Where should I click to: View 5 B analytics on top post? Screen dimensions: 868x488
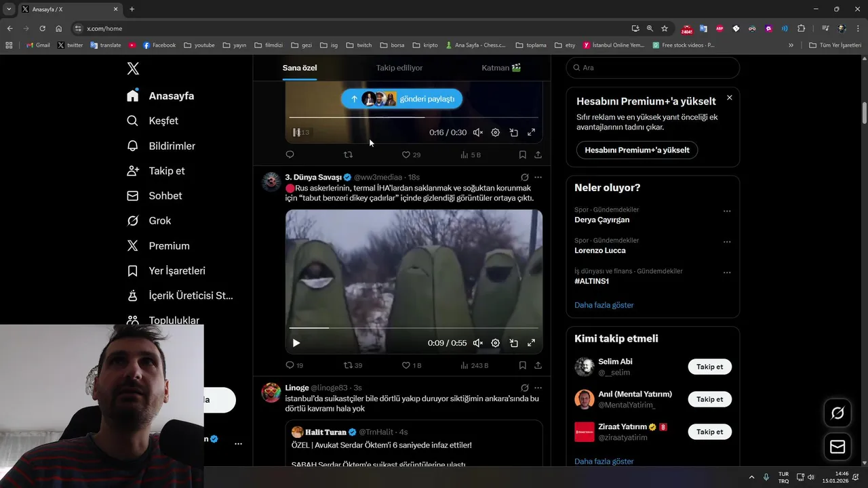471,155
